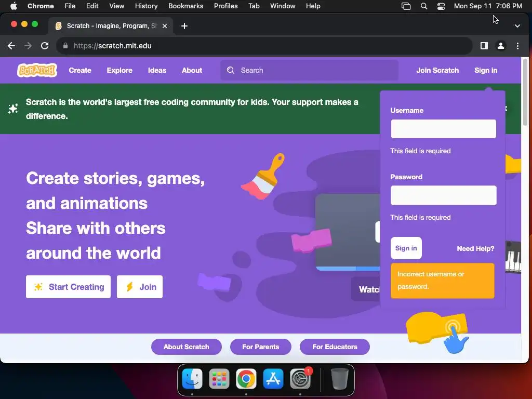The height and width of the screenshot is (399, 532).
Task: Click the Password input field
Action: click(444, 195)
